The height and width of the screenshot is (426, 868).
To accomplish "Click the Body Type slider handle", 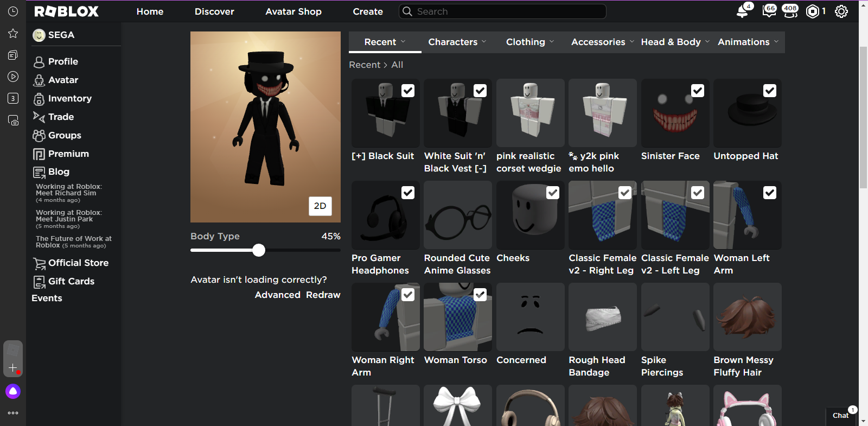I will pyautogui.click(x=259, y=250).
